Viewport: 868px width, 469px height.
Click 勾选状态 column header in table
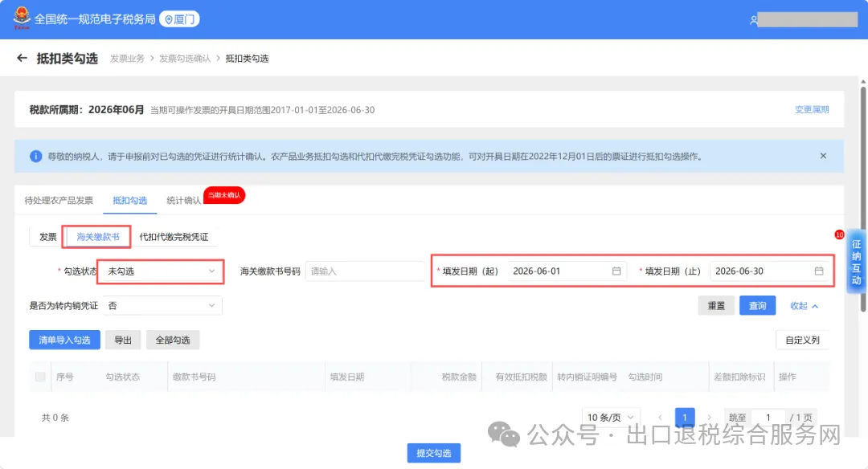point(123,377)
